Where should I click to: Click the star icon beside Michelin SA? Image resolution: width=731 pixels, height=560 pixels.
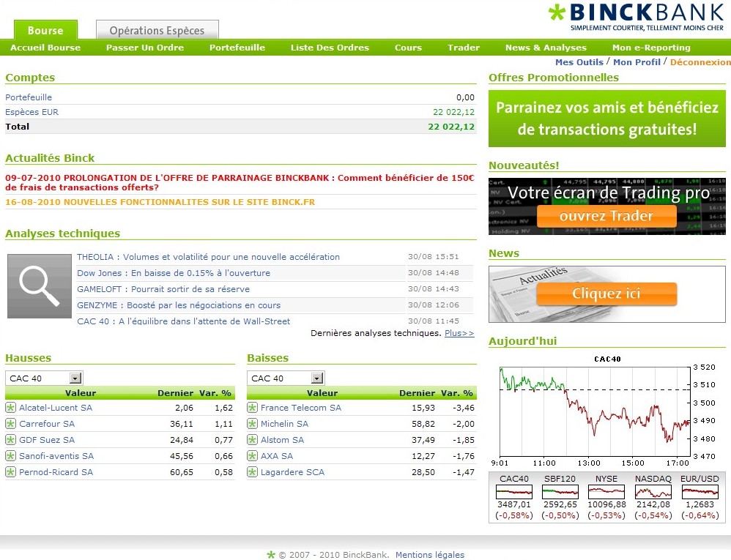252,424
